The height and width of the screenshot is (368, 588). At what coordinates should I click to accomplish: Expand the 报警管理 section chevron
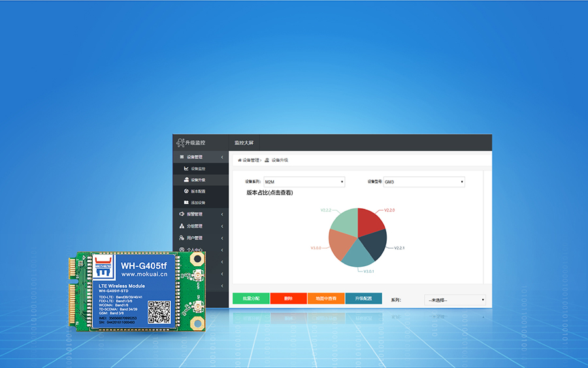[222, 214]
